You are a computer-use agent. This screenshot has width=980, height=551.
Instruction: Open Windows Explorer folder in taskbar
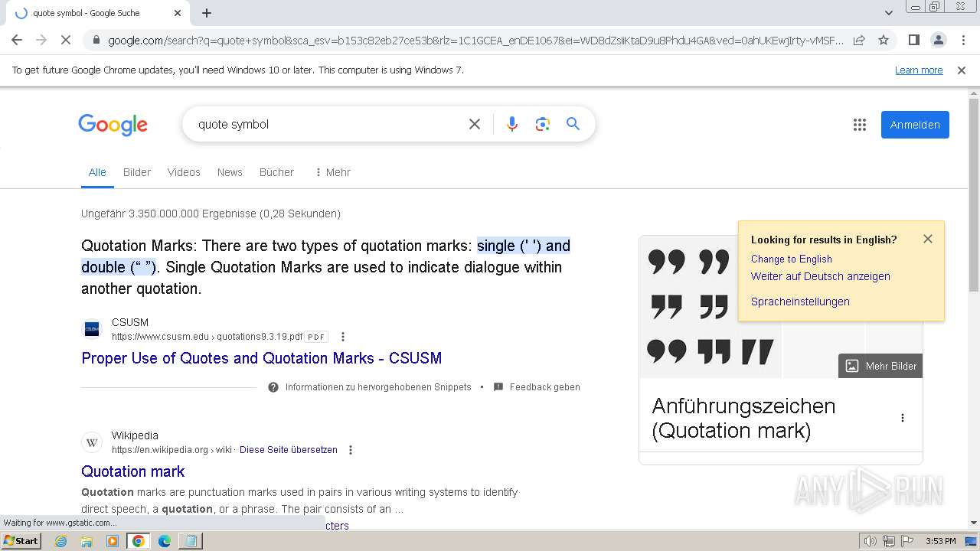point(87,541)
